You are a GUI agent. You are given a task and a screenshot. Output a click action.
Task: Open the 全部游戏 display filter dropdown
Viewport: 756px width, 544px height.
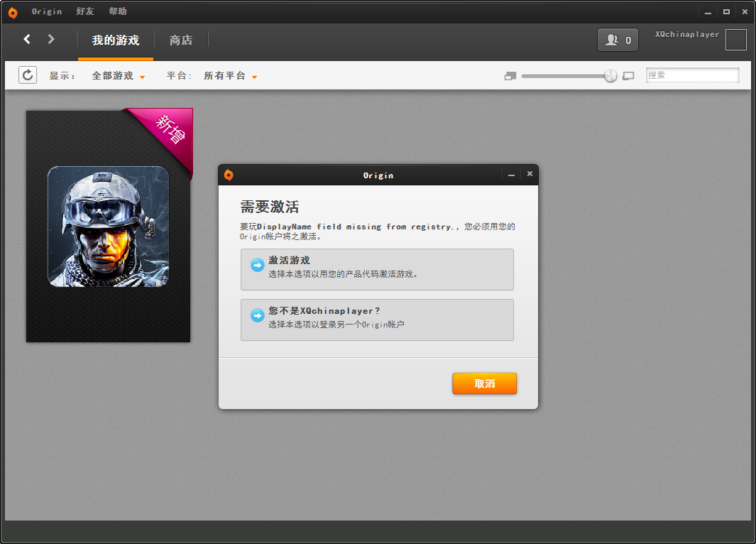(x=118, y=76)
